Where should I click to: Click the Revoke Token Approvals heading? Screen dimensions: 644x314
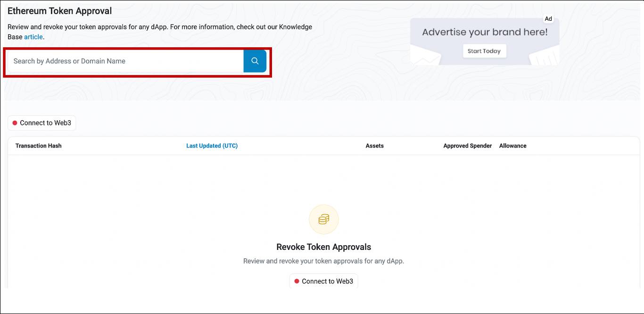coord(324,247)
